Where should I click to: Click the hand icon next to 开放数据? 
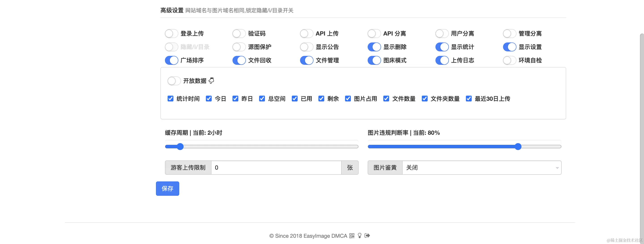[211, 81]
